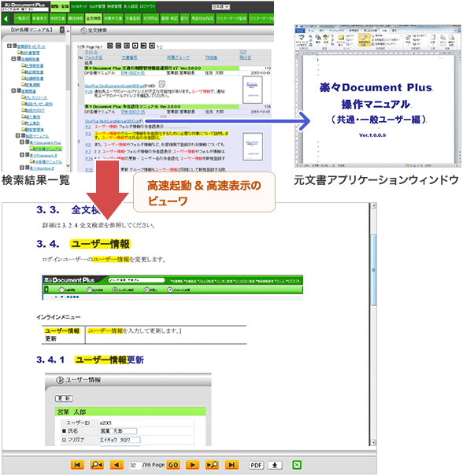The width and height of the screenshot is (463, 476).
Task: Close the viewer with green X icon
Action: [x=297, y=465]
